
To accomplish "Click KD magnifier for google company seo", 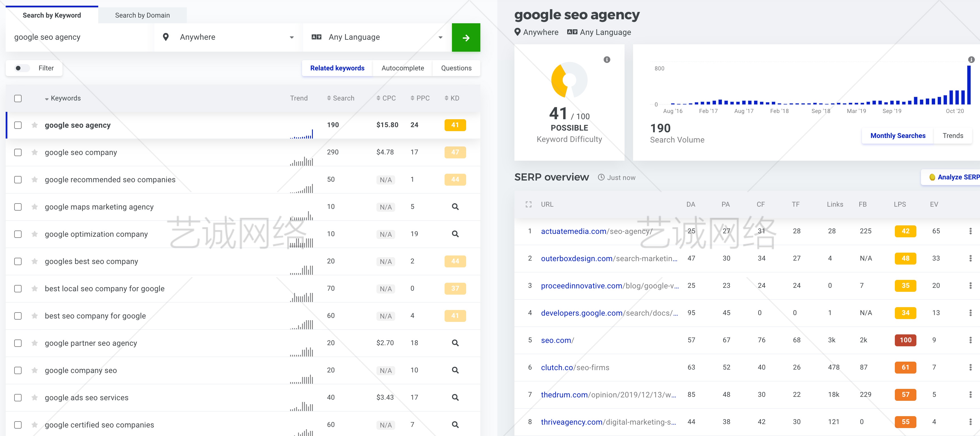I will [x=455, y=370].
